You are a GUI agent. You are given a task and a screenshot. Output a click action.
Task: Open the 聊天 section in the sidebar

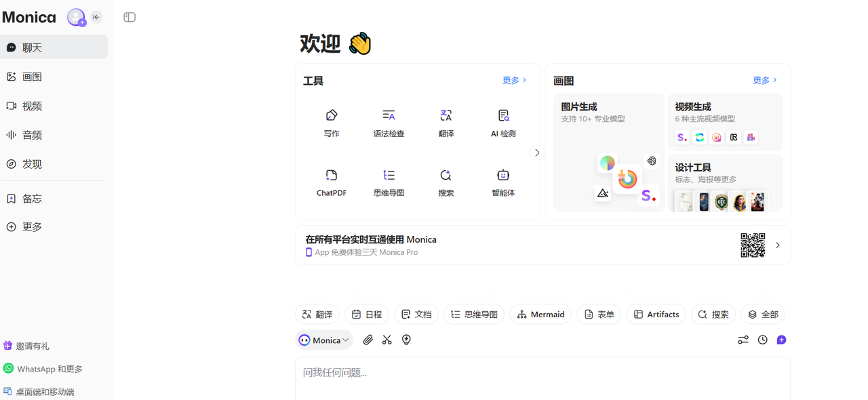54,47
